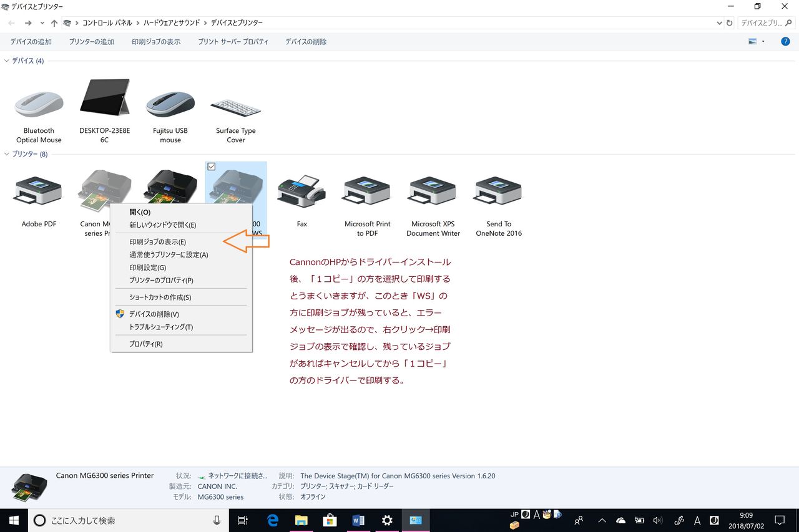Choose 開く(O) in the context menu

pyautogui.click(x=181, y=212)
